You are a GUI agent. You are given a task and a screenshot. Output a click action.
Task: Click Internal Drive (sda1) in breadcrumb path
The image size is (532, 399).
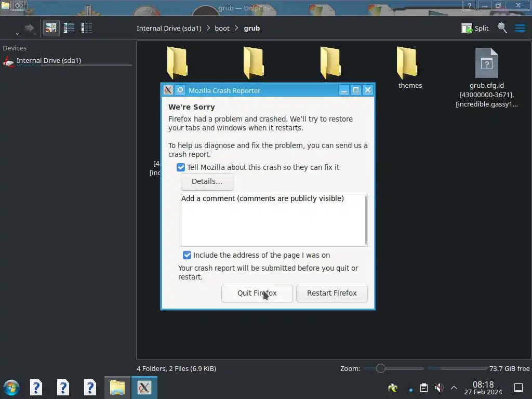pos(169,28)
